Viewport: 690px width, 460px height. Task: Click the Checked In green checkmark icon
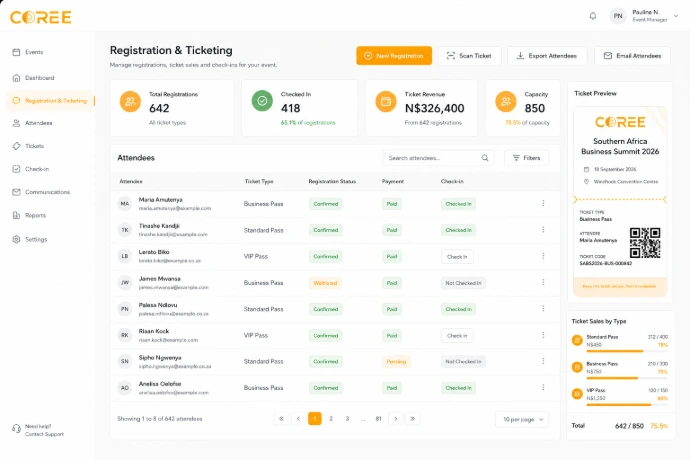[x=262, y=101]
